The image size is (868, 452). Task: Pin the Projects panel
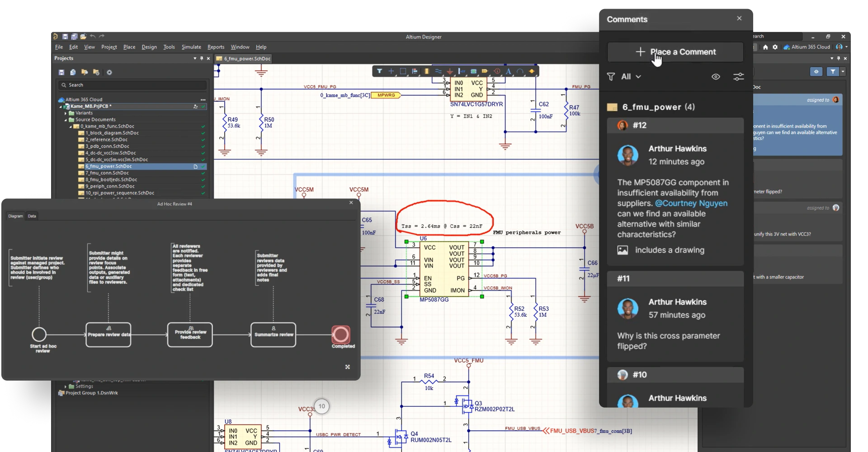tap(202, 58)
